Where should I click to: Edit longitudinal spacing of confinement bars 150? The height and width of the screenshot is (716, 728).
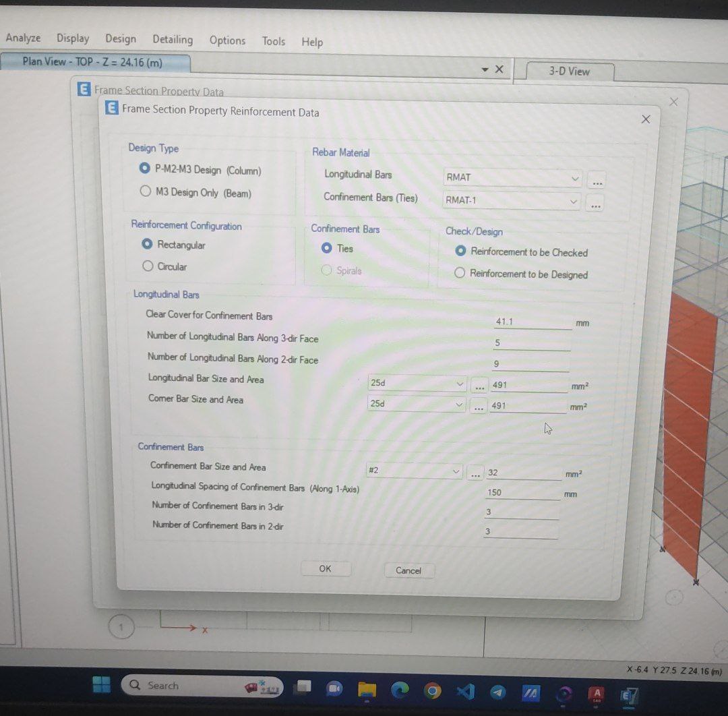[x=523, y=493]
